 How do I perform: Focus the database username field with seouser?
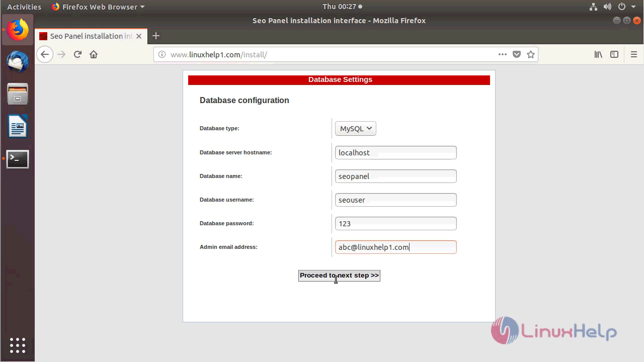(396, 200)
